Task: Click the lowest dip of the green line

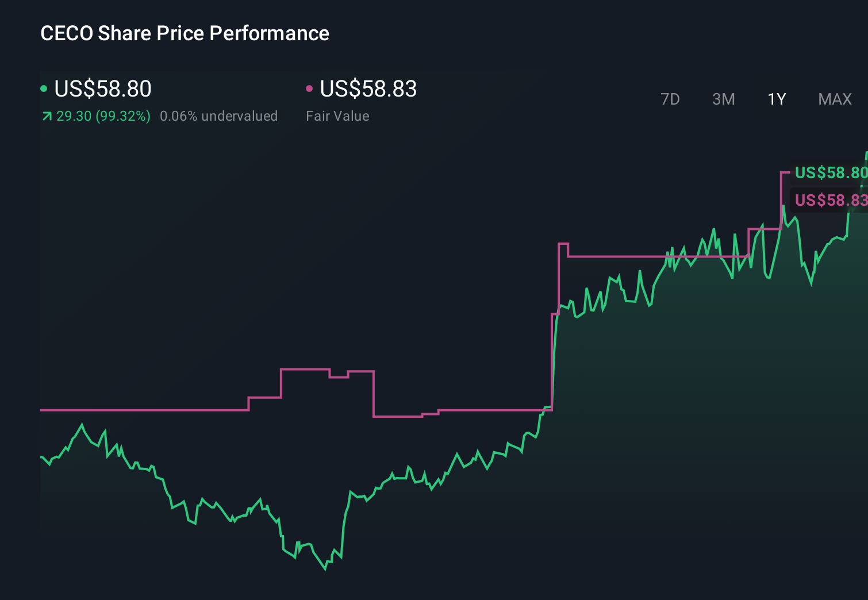Action: [324, 570]
